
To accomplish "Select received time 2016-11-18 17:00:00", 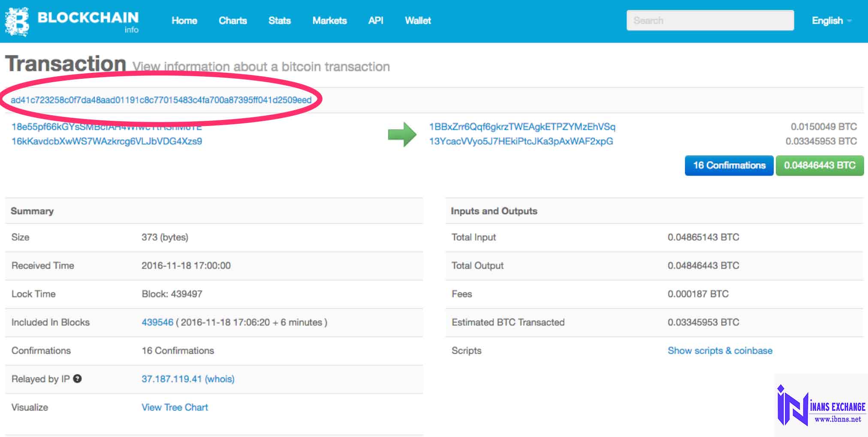I will [x=186, y=266].
